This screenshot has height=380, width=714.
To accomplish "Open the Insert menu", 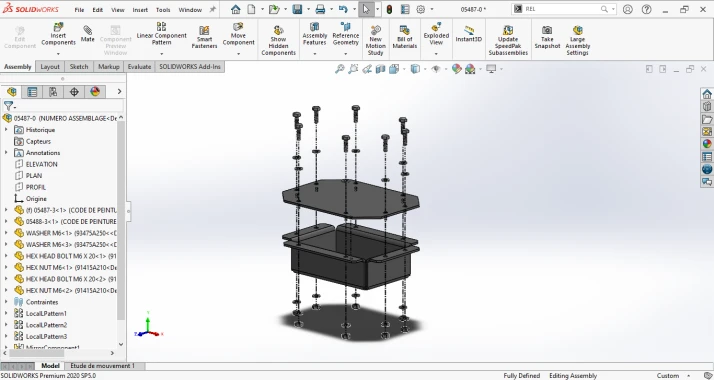I will (x=140, y=10).
